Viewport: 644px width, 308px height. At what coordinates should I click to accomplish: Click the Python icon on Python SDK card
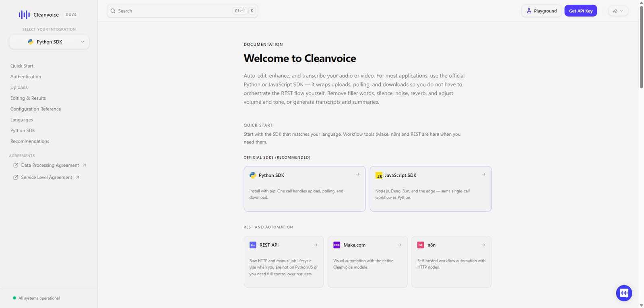[x=253, y=175]
